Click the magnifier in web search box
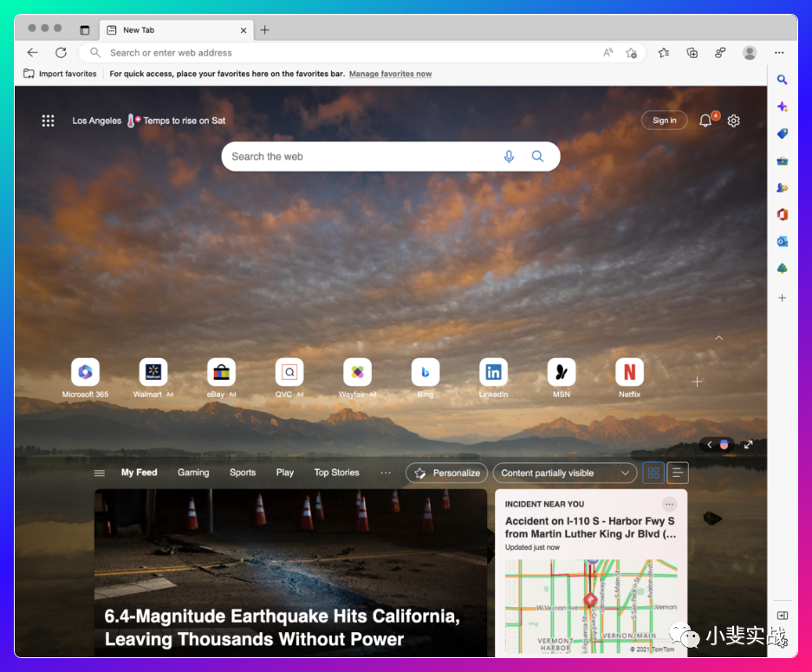The image size is (812, 672). [537, 156]
